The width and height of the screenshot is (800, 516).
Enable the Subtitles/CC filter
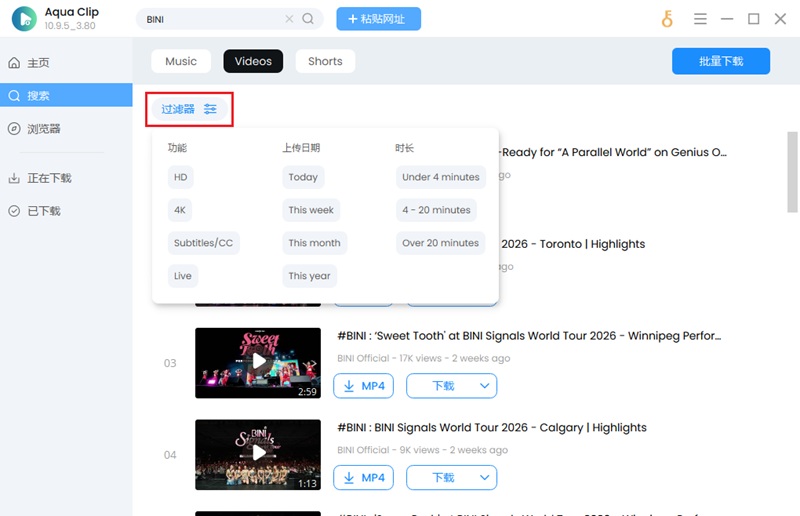point(203,243)
